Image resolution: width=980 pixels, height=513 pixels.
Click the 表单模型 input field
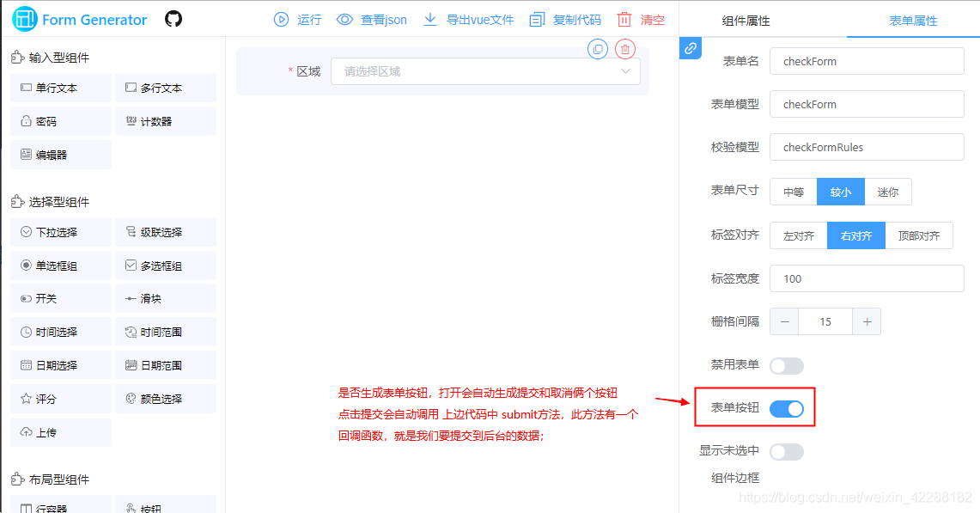coord(867,105)
